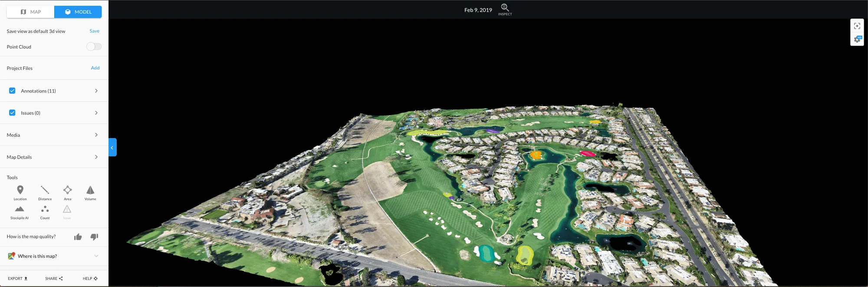The height and width of the screenshot is (287, 868).
Task: Select the Issue warning tool
Action: [67, 212]
